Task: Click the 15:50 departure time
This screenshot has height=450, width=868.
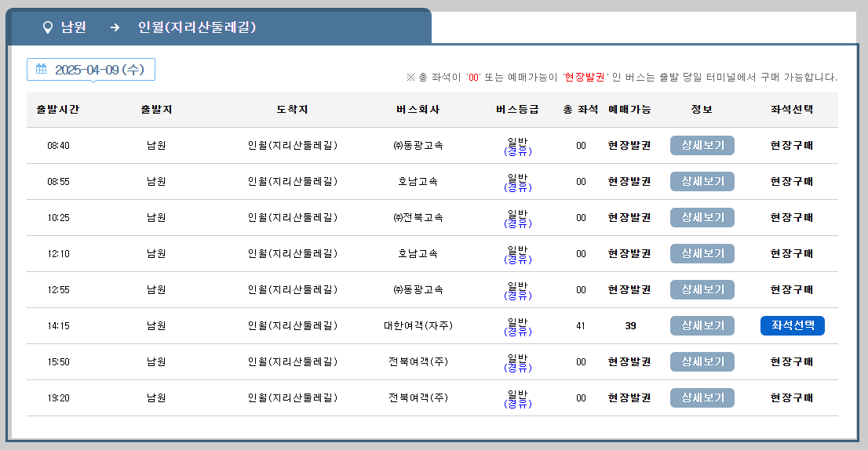Action: coord(58,361)
